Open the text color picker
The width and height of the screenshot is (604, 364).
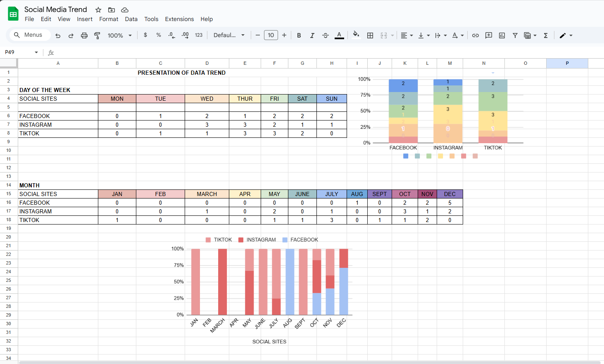point(339,35)
